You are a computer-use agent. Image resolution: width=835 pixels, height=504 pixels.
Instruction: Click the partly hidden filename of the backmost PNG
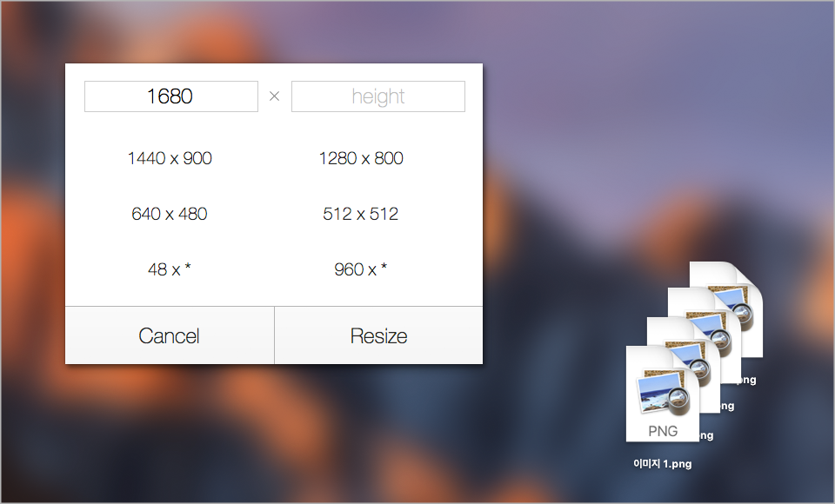(748, 380)
